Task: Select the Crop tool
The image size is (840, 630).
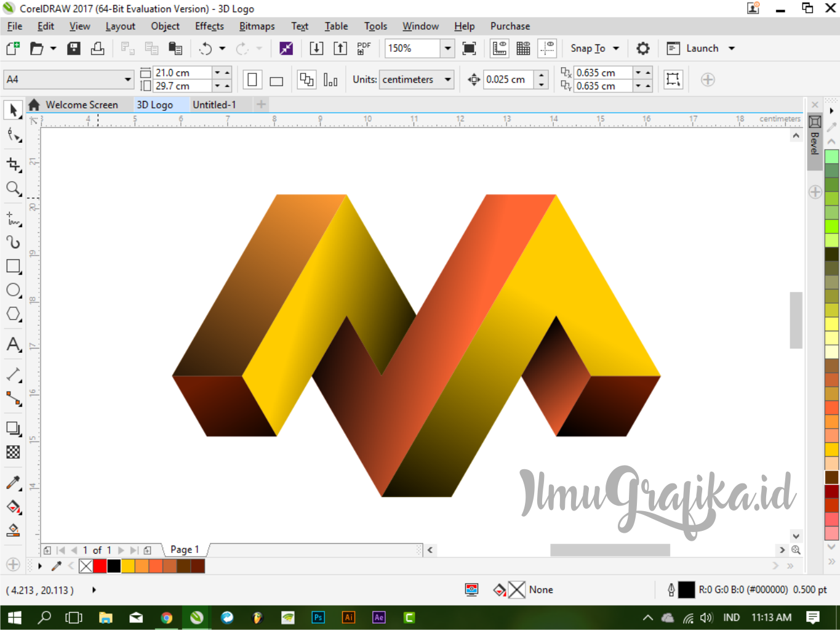Action: pyautogui.click(x=13, y=164)
